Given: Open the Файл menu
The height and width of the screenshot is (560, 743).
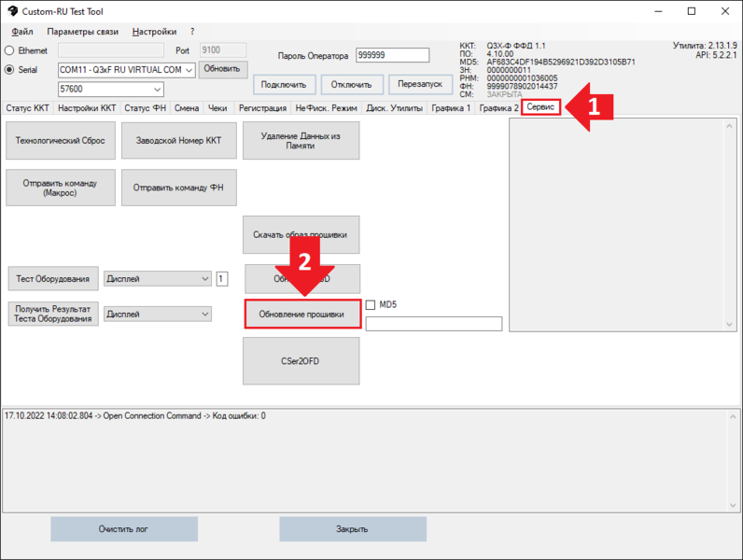Looking at the screenshot, I should (x=22, y=32).
